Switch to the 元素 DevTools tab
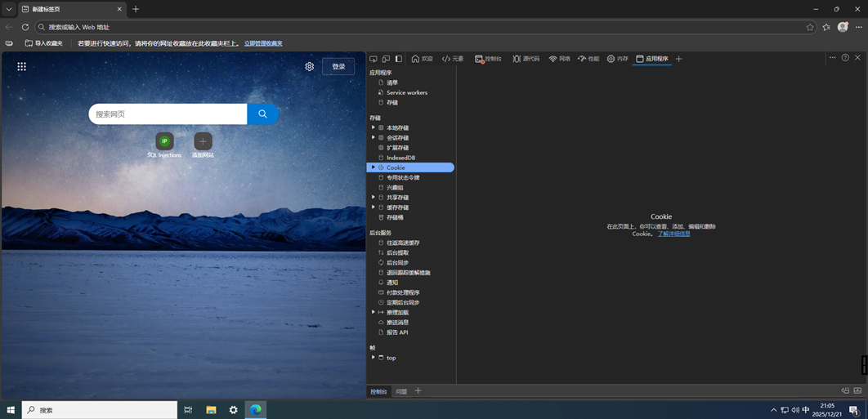 point(453,59)
